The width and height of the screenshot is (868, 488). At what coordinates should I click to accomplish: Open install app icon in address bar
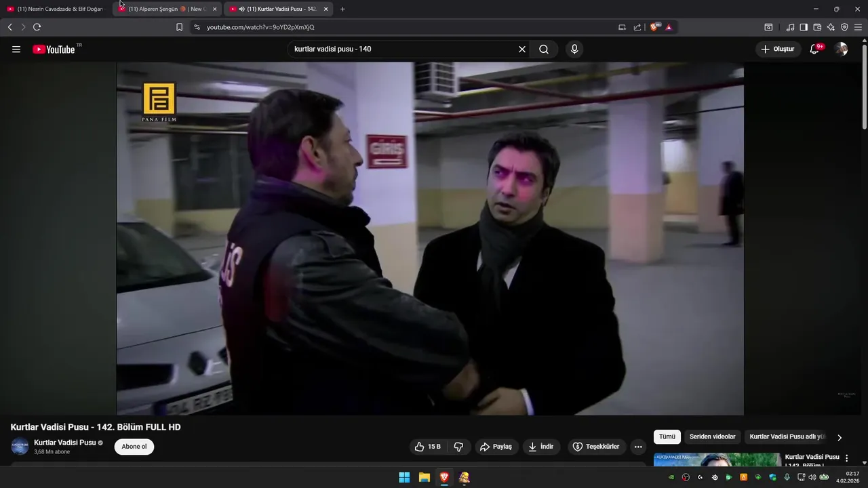622,27
